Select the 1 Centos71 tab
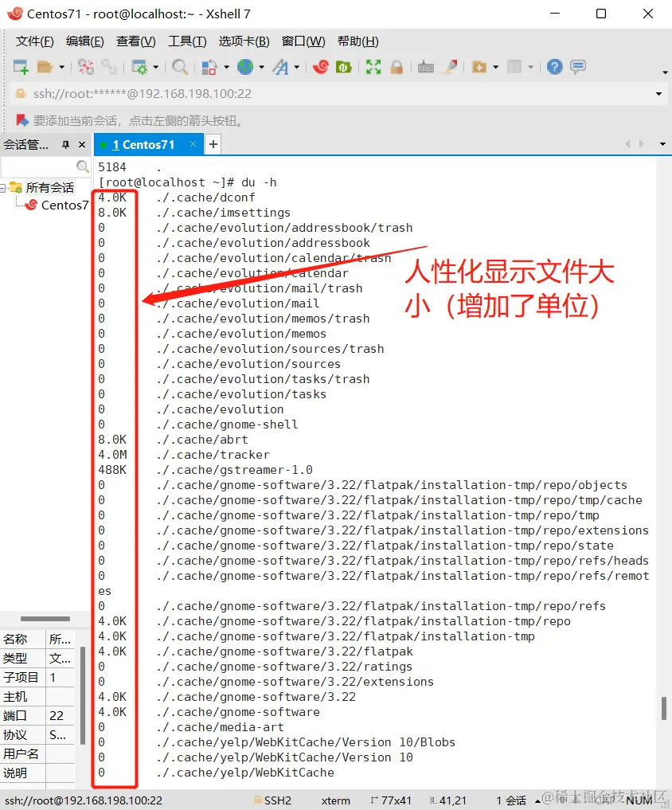The height and width of the screenshot is (810, 672). (143, 145)
